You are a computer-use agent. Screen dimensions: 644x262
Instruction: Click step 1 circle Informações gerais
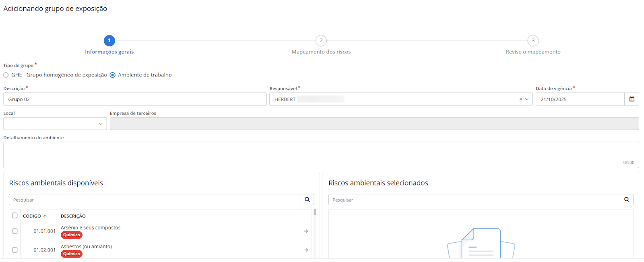click(x=109, y=41)
